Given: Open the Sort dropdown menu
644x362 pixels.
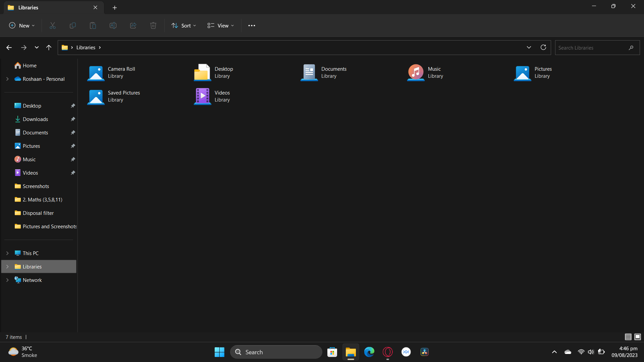Looking at the screenshot, I should tap(183, 25).
